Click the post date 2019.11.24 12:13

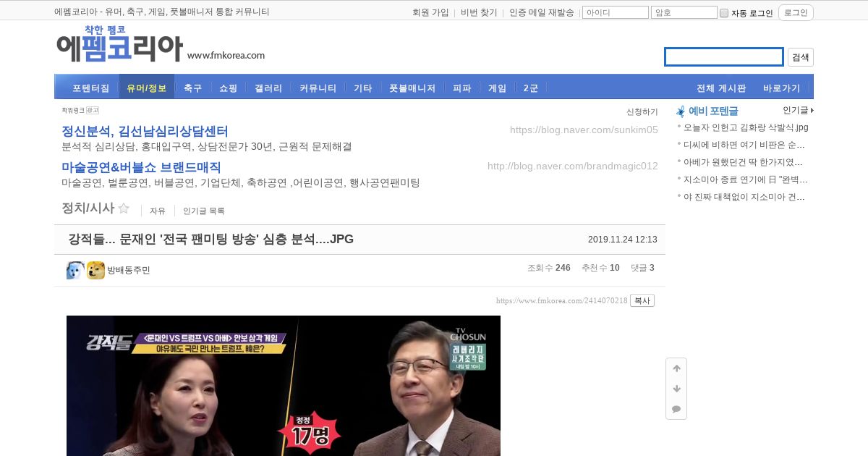(623, 240)
